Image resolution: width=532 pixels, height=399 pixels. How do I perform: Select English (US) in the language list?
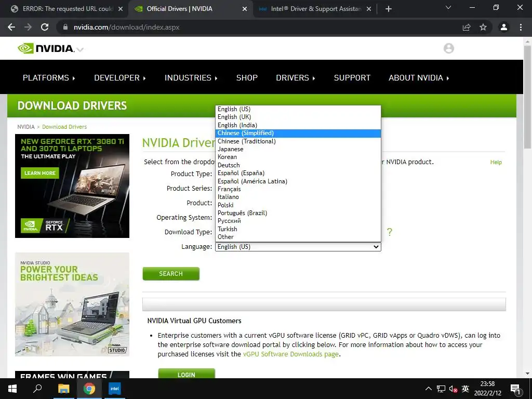[298, 109]
